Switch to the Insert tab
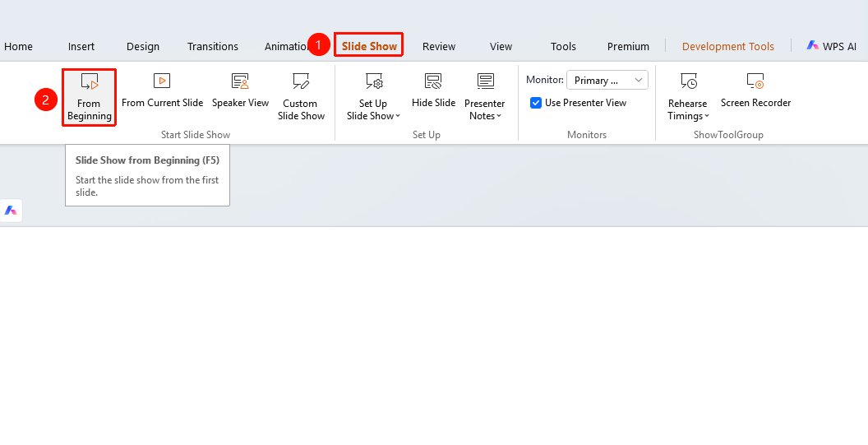Screen dimensions: 868x445 coord(81,47)
